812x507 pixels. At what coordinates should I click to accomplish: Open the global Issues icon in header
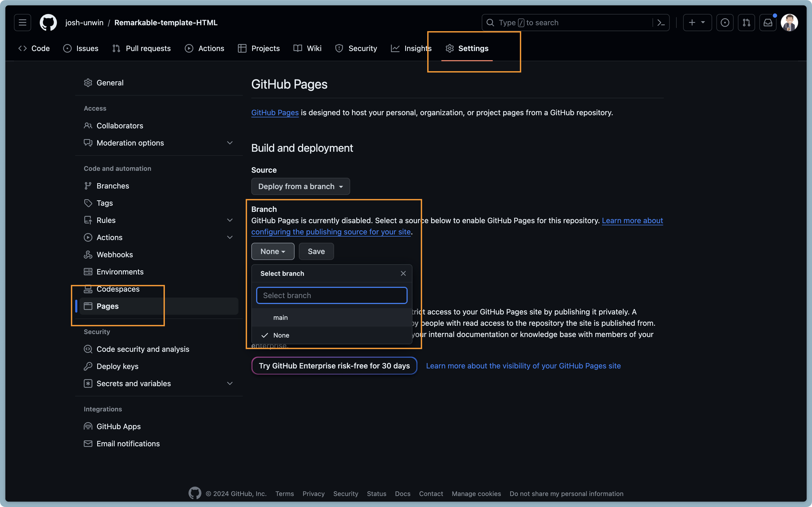(725, 23)
